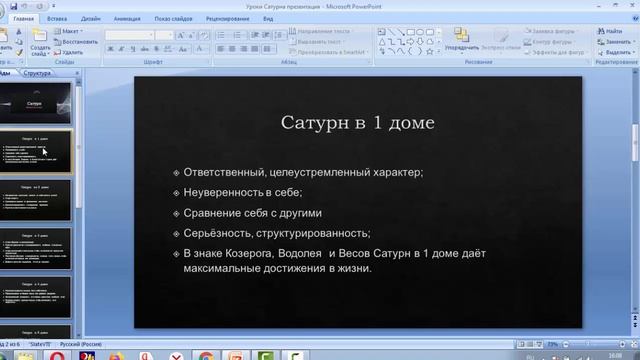This screenshot has width=640, height=360.
Task: Click the zoom in plus button
Action: (622, 344)
